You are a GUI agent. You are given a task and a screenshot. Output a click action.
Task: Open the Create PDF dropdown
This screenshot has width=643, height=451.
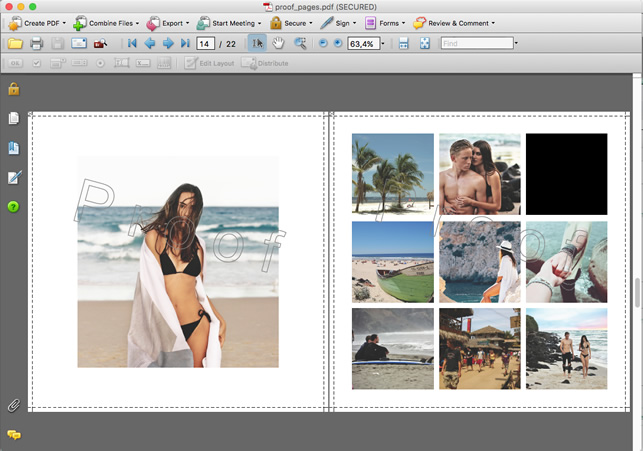[x=37, y=23]
